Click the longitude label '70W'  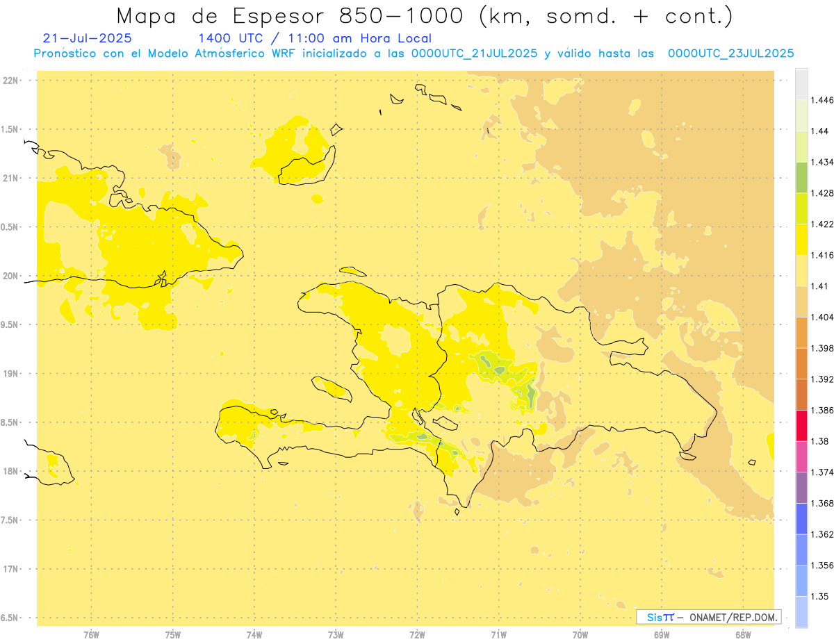(x=580, y=634)
